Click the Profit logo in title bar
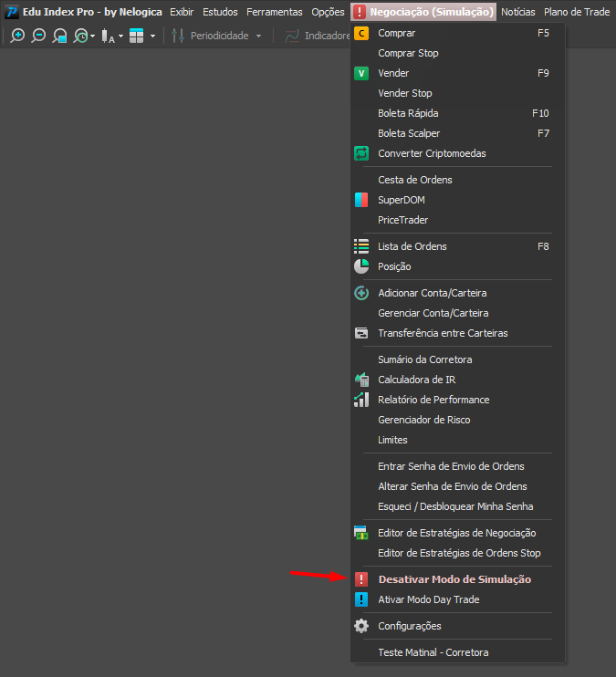The width and height of the screenshot is (616, 677). point(12,12)
